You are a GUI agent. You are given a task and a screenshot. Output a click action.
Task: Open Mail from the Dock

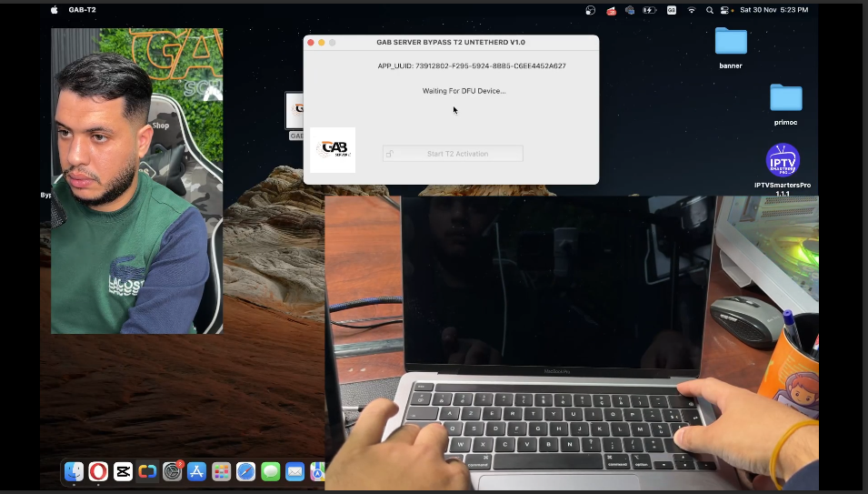(294, 471)
